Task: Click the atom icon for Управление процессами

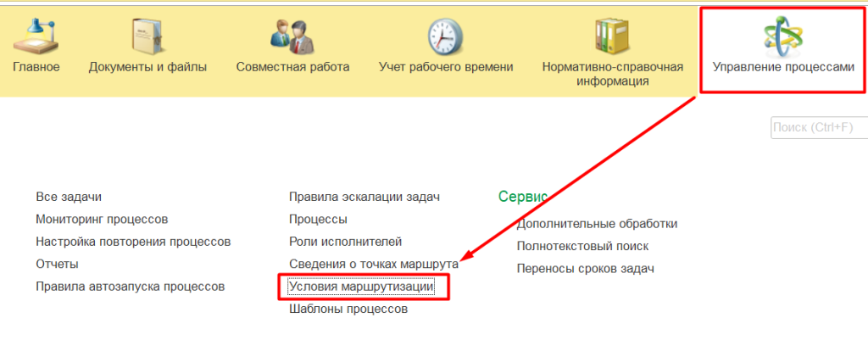Action: tap(782, 36)
